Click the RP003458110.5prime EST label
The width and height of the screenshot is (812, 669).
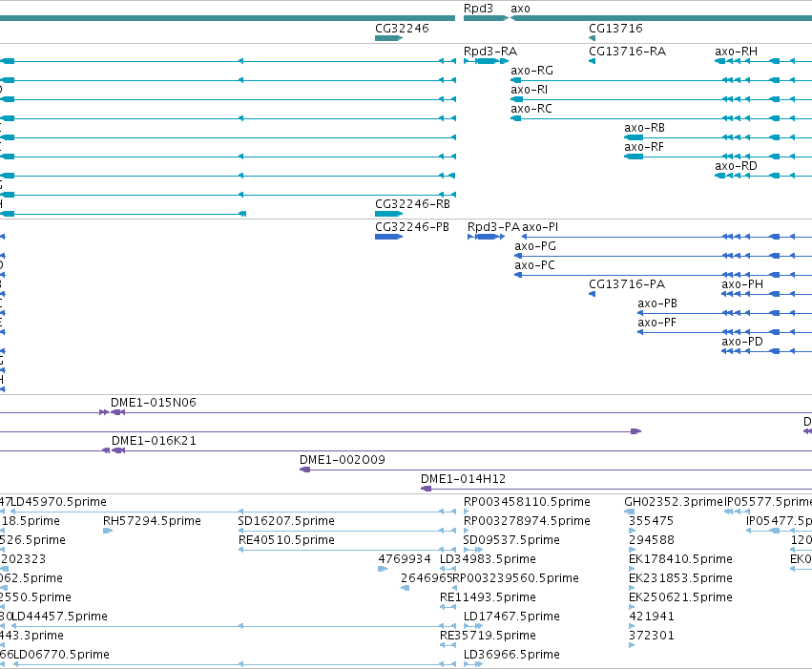tap(527, 502)
